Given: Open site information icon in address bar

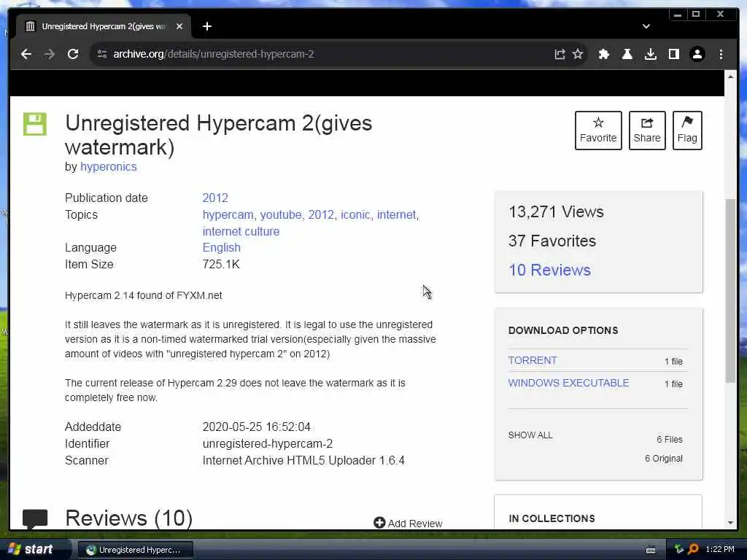Looking at the screenshot, I should 102,54.
